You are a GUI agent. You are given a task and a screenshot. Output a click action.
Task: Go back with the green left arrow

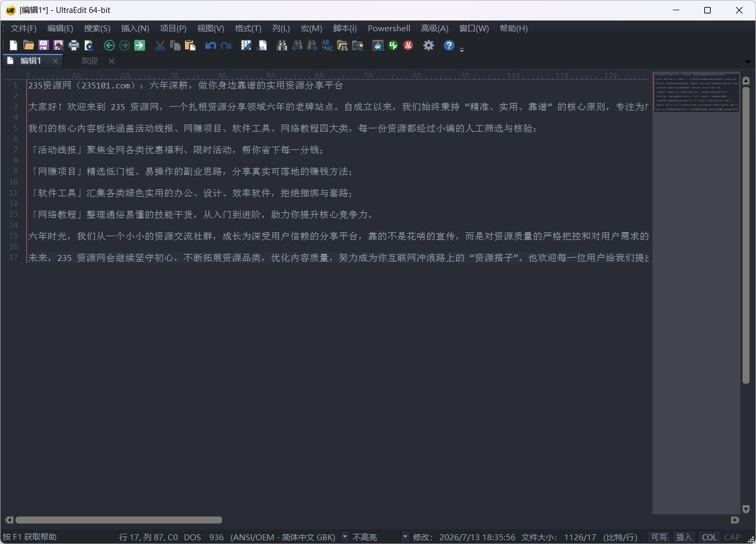[x=109, y=46]
